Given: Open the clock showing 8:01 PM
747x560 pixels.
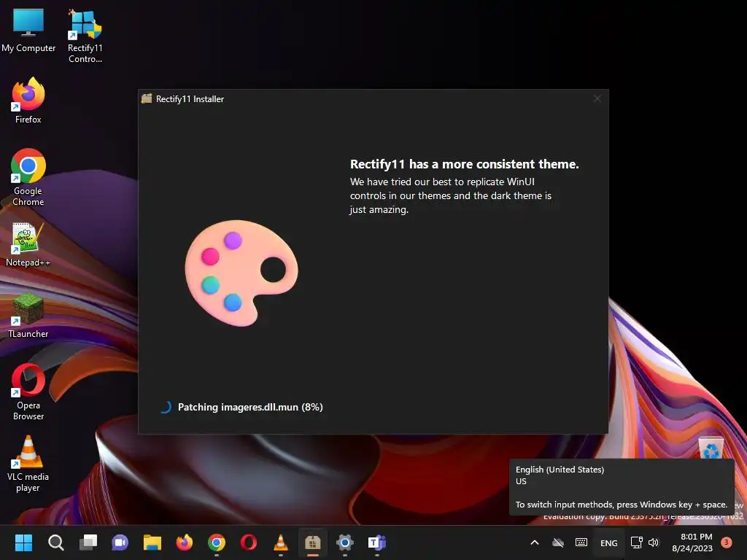Looking at the screenshot, I should tap(692, 542).
